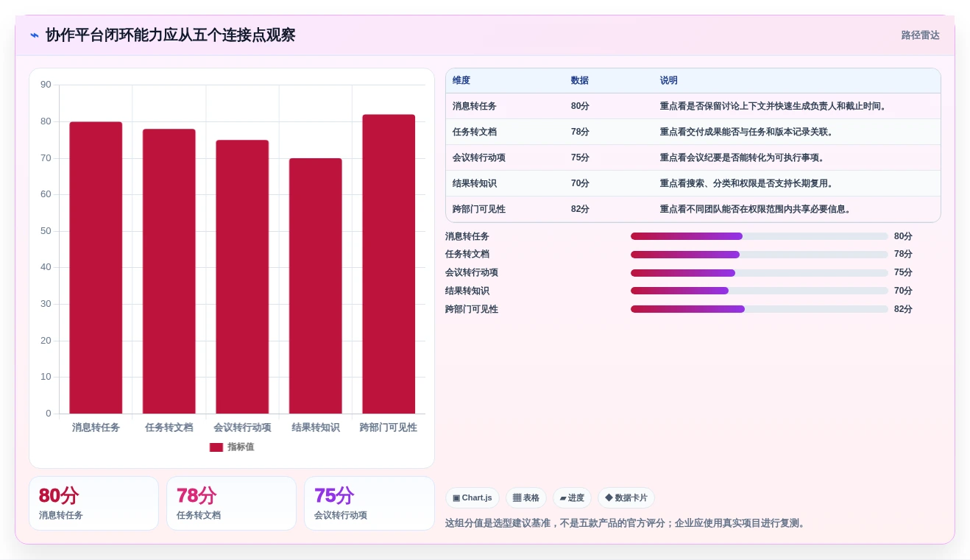Click the 跨部门可见性 progress bar
The image size is (970, 560).
(760, 309)
